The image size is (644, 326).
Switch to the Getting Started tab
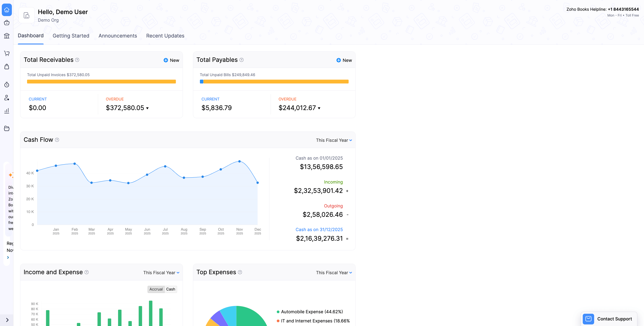[x=71, y=36]
